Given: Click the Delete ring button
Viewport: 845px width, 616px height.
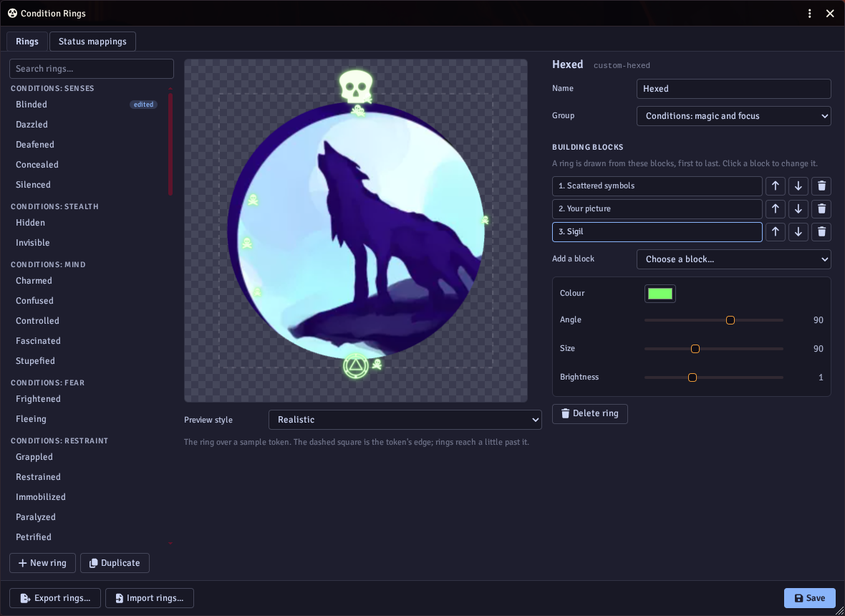Looking at the screenshot, I should tap(589, 414).
